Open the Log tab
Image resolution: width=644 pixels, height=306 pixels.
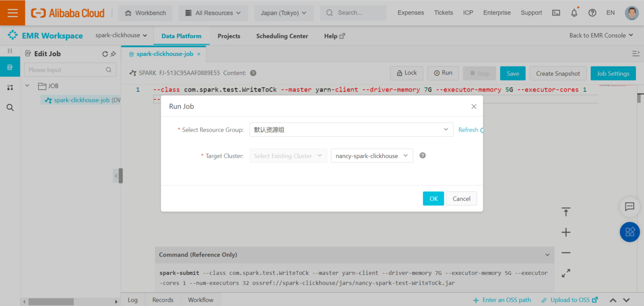point(133,300)
